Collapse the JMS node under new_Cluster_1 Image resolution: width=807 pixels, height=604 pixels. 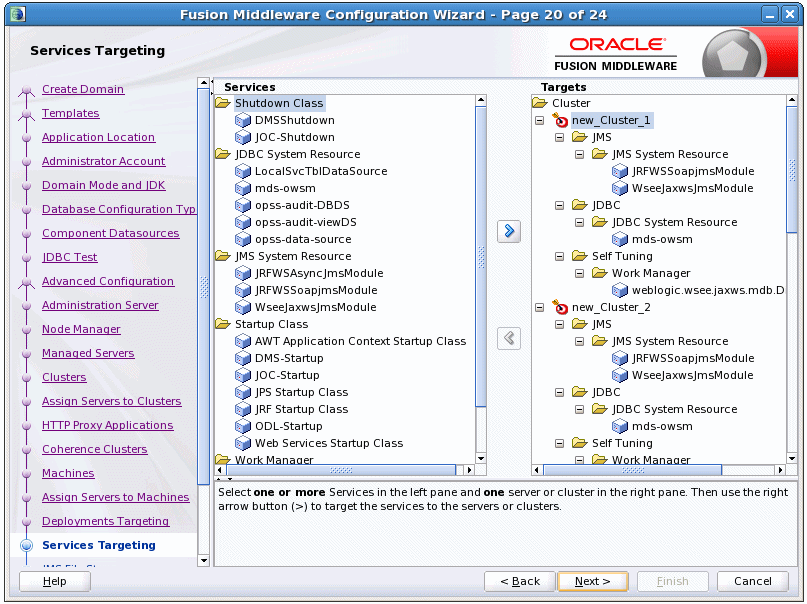point(559,137)
